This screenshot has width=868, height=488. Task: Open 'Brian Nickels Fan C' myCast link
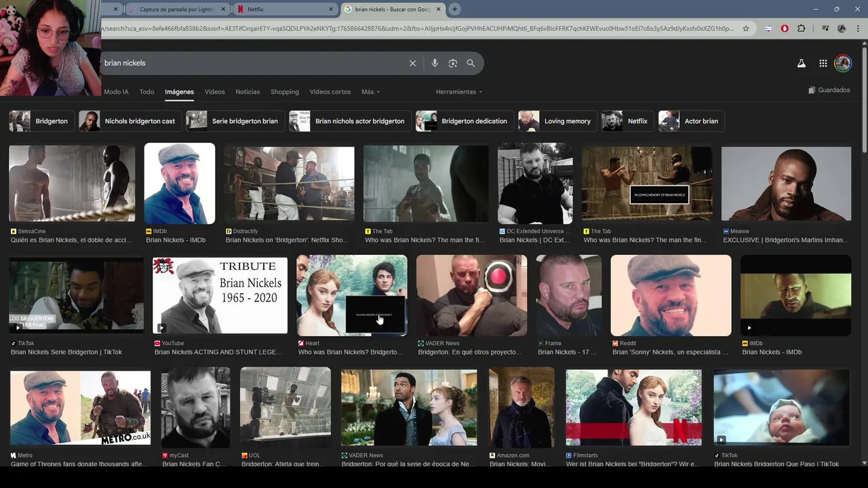(x=194, y=464)
